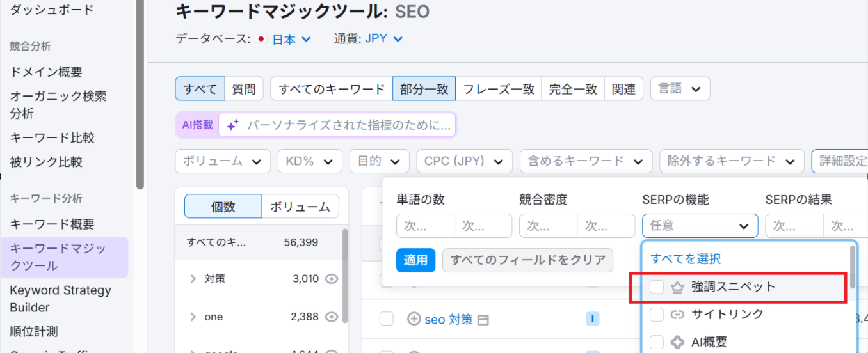The image size is (868, 353).
Task: Open キーワード概要 in the sidebar
Action: pos(52,224)
